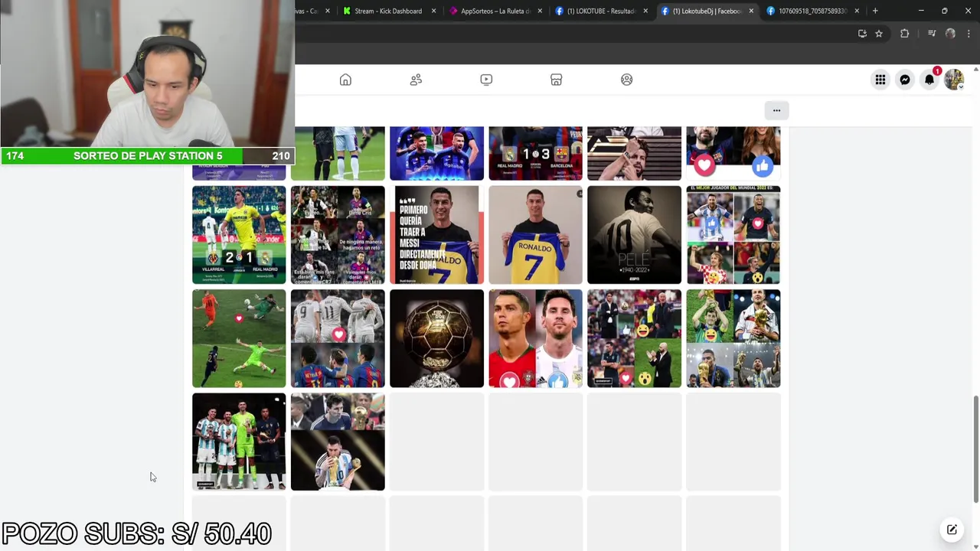Click the install app icon in address bar
This screenshot has height=551, width=980.
pos(862,34)
